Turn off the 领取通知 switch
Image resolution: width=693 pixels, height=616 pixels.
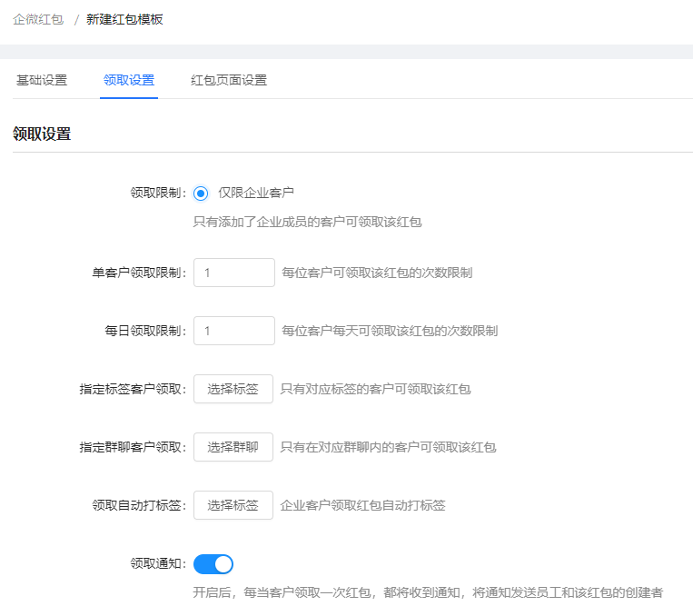point(213,564)
